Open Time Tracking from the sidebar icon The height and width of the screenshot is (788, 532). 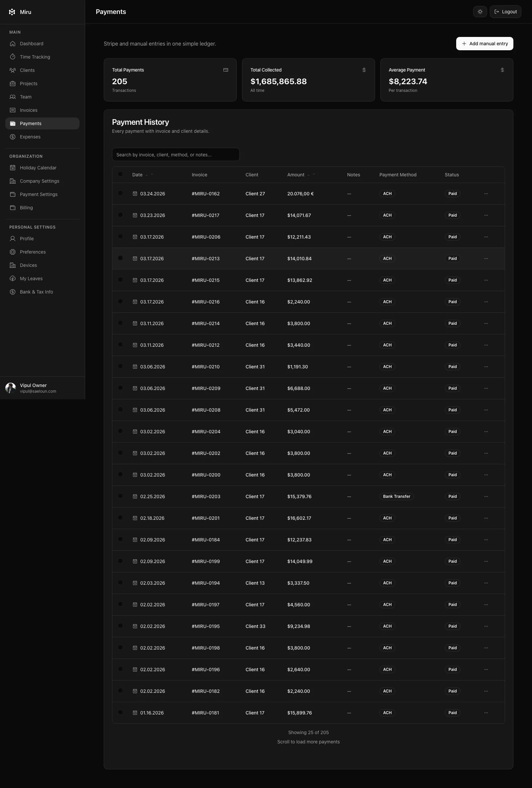(x=13, y=57)
